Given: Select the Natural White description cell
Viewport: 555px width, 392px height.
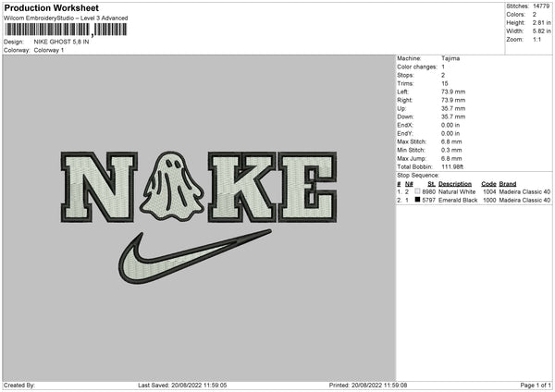Looking at the screenshot, I should (457, 191).
